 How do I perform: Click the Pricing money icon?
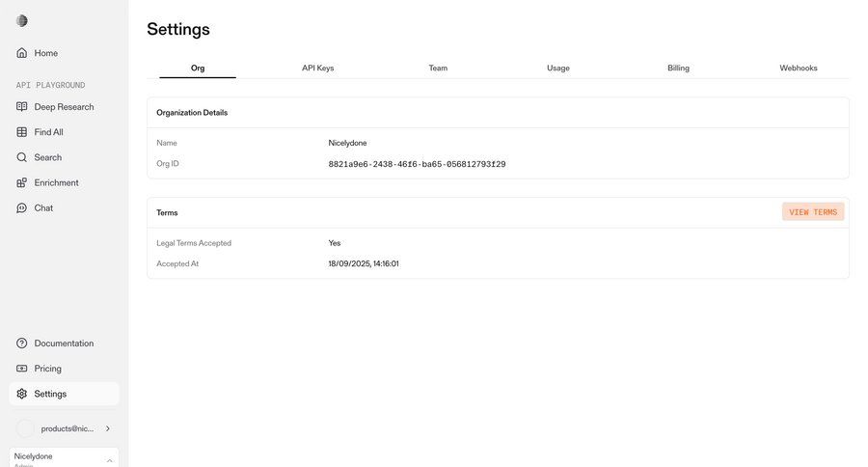tap(22, 369)
